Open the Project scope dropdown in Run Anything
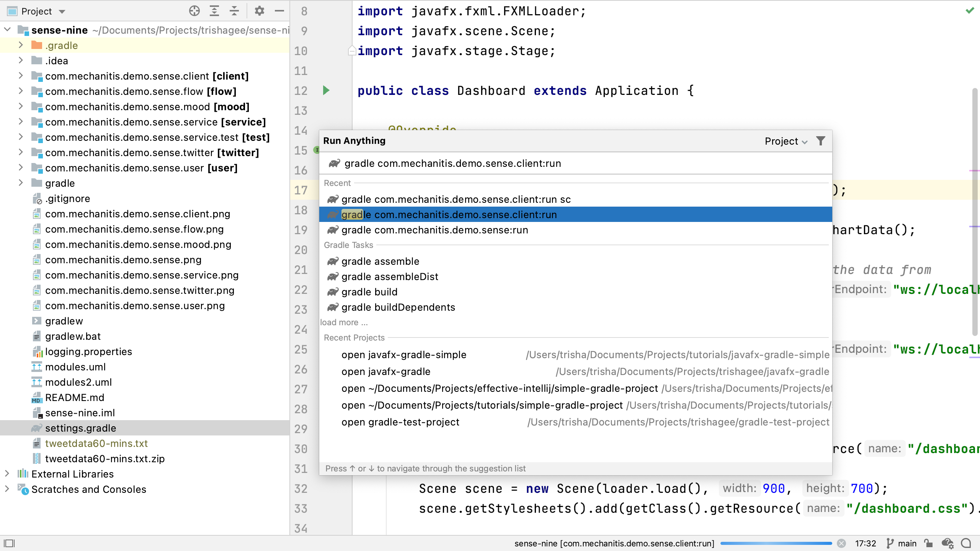 pos(786,141)
